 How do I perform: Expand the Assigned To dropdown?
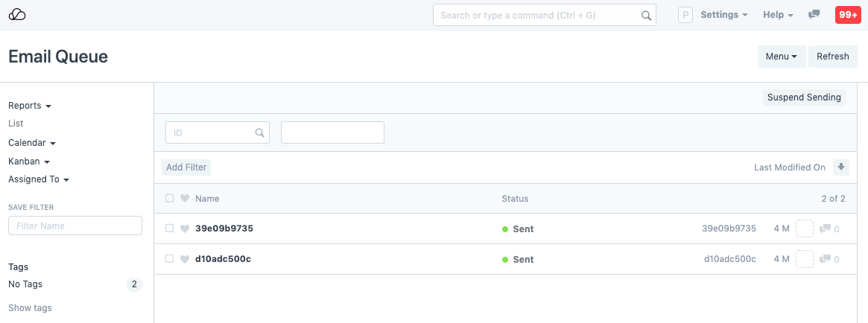coord(39,179)
